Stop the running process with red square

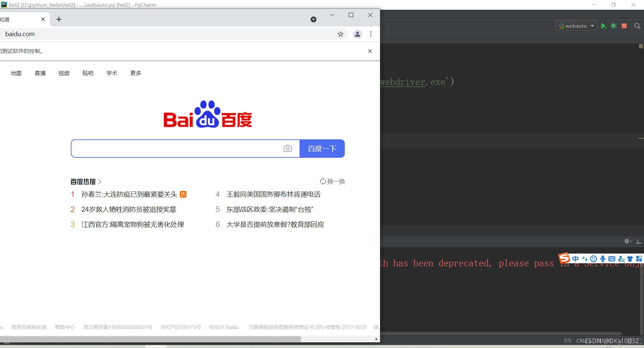(624, 26)
